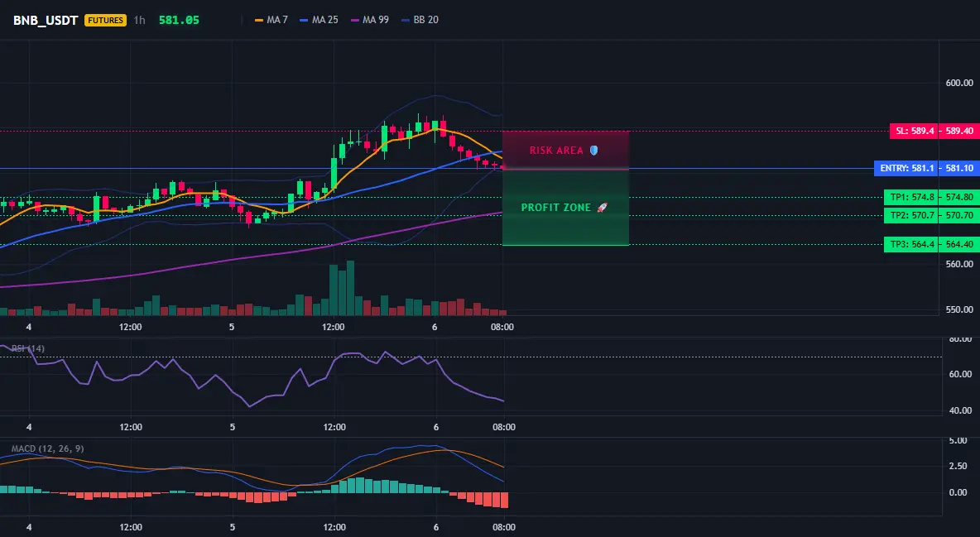
Task: Click the TP1: 574.8 label
Action: [x=912, y=197]
